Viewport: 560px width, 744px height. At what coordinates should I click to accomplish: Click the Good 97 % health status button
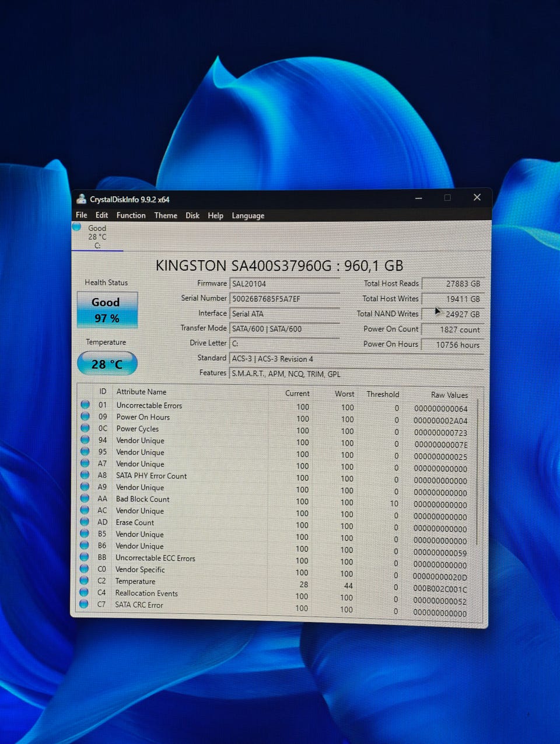pos(107,310)
